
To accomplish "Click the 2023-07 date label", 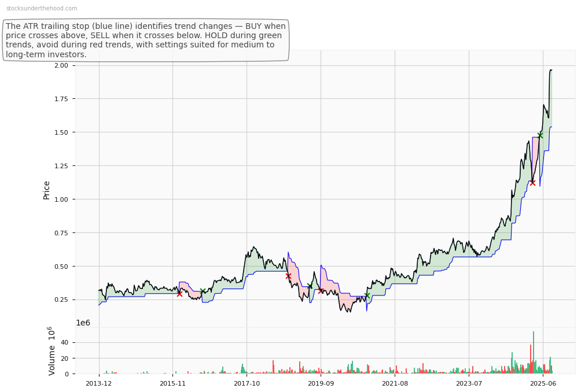I will pyautogui.click(x=469, y=383).
